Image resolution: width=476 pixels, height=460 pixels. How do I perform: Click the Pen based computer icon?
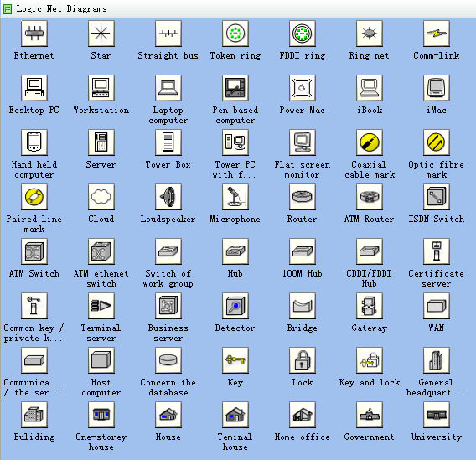tap(235, 88)
